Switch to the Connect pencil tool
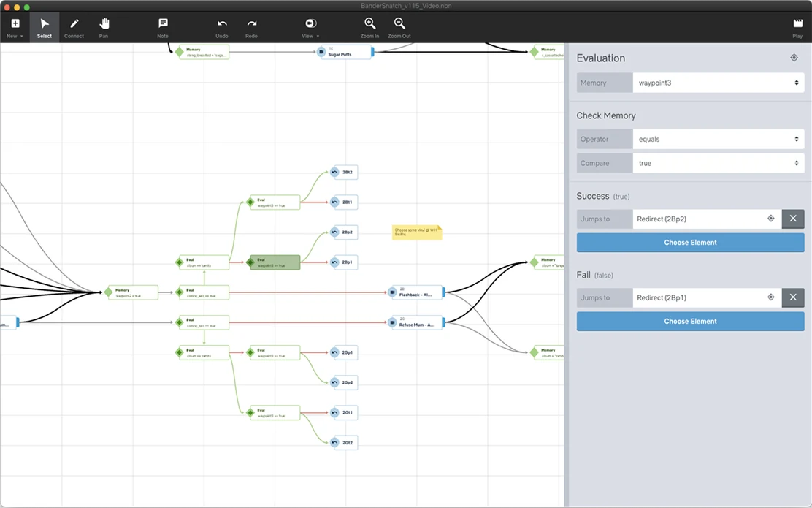Image resolution: width=812 pixels, height=508 pixels. (74, 28)
